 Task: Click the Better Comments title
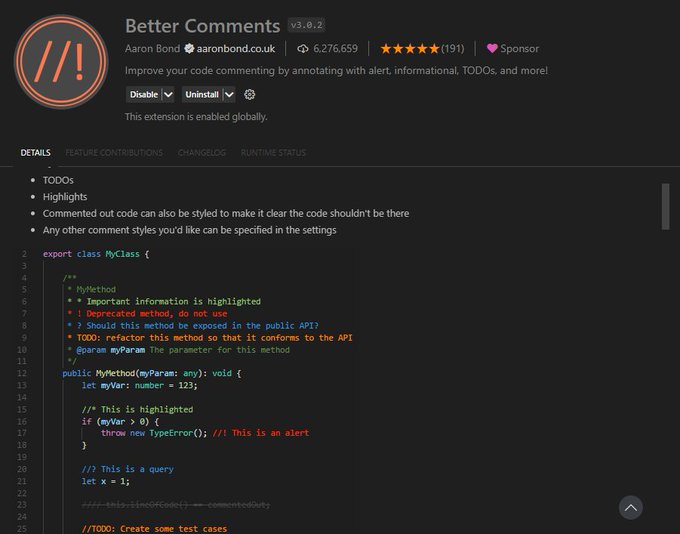(203, 26)
